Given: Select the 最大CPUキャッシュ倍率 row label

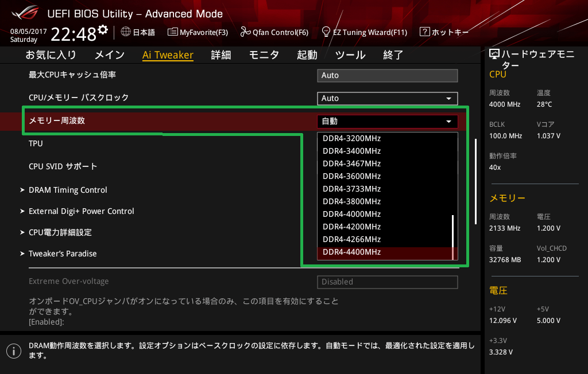Looking at the screenshot, I should (x=72, y=75).
